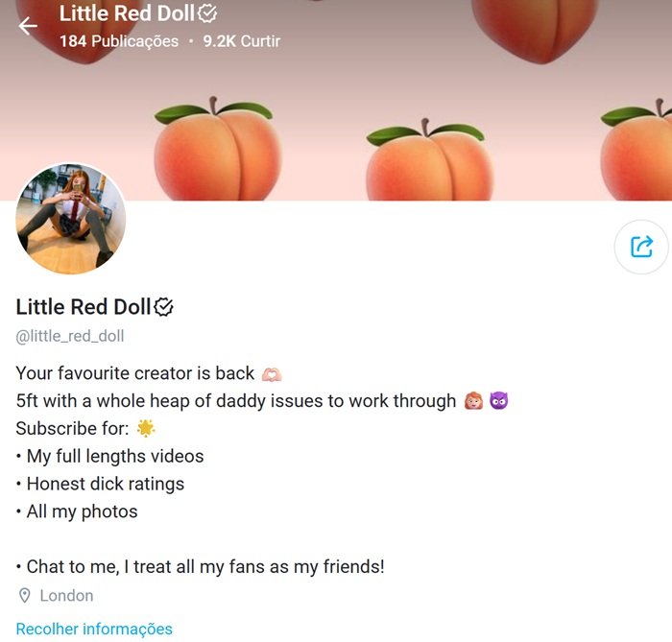
Task: Open the peach cover banner image
Action: click(336, 100)
